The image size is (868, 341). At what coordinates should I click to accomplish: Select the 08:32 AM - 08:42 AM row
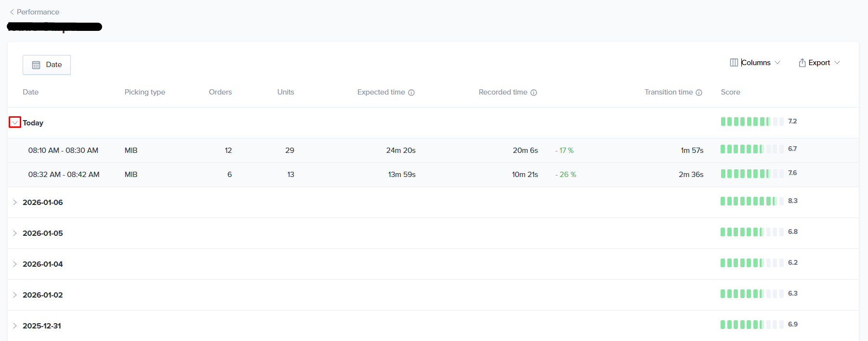(64, 175)
